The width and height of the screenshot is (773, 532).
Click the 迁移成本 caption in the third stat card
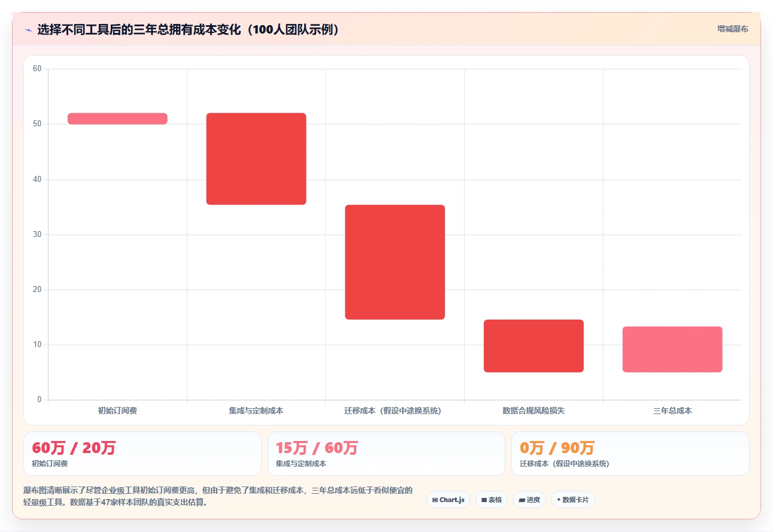click(565, 464)
